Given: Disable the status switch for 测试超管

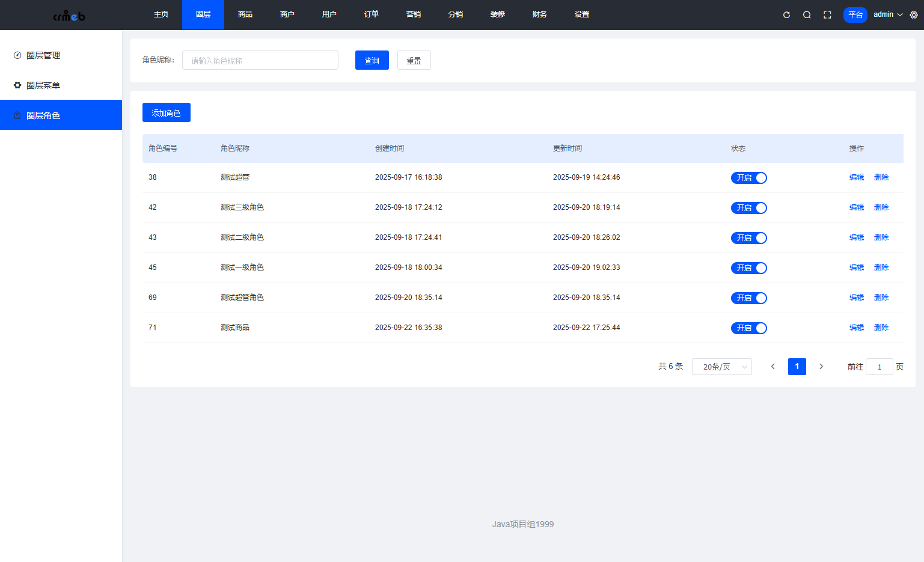Looking at the screenshot, I should 748,178.
